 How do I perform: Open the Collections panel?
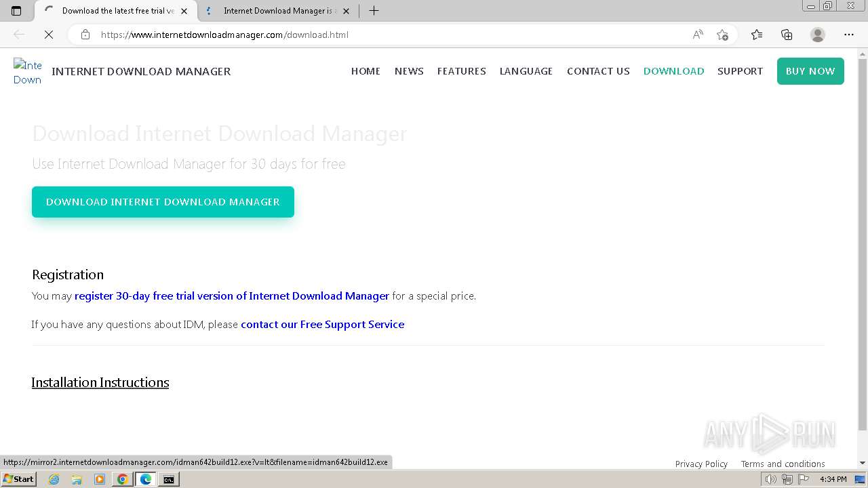click(x=787, y=35)
